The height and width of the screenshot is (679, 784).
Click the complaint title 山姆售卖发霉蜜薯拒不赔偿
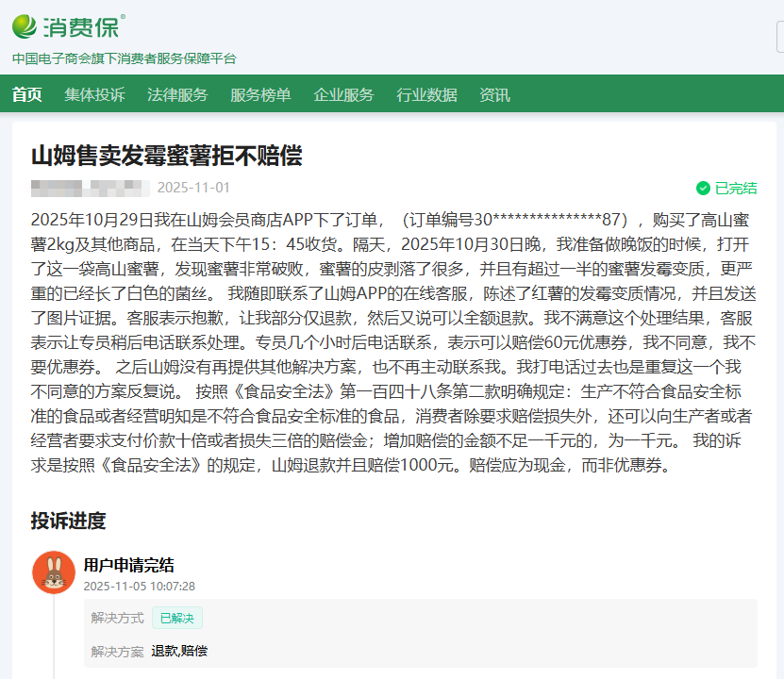166,156
